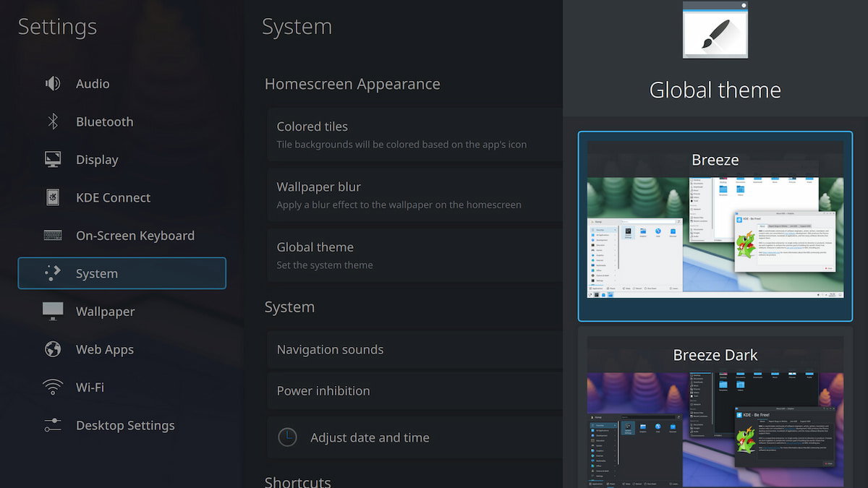
Task: Open the Navigation sounds setting
Action: (x=415, y=349)
